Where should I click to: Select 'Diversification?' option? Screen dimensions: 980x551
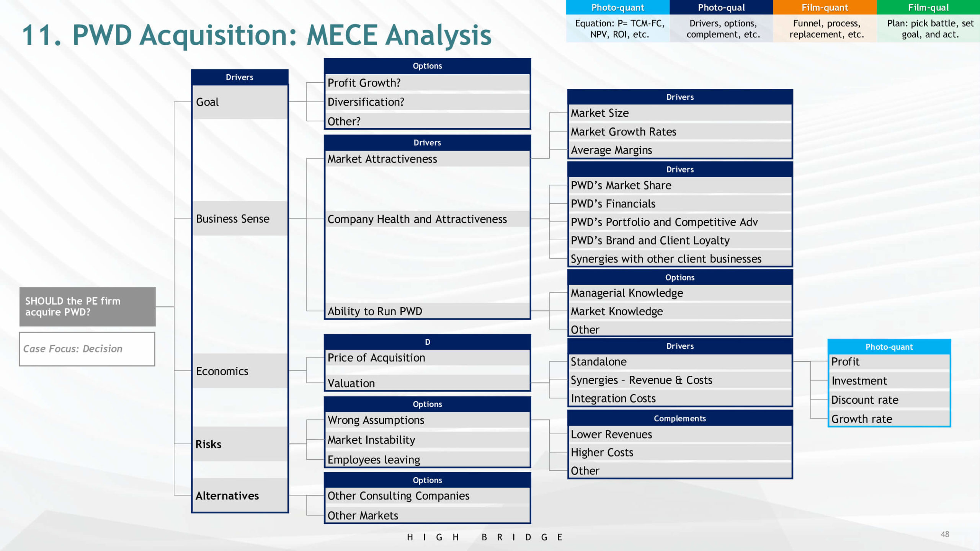click(x=427, y=102)
